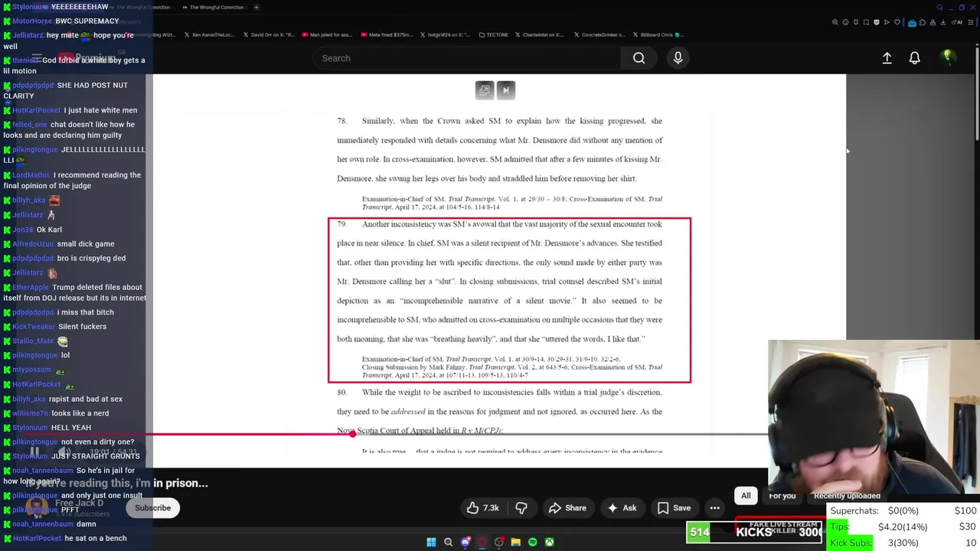Click the red video progress bar scrubber
980x551 pixels.
pos(352,434)
